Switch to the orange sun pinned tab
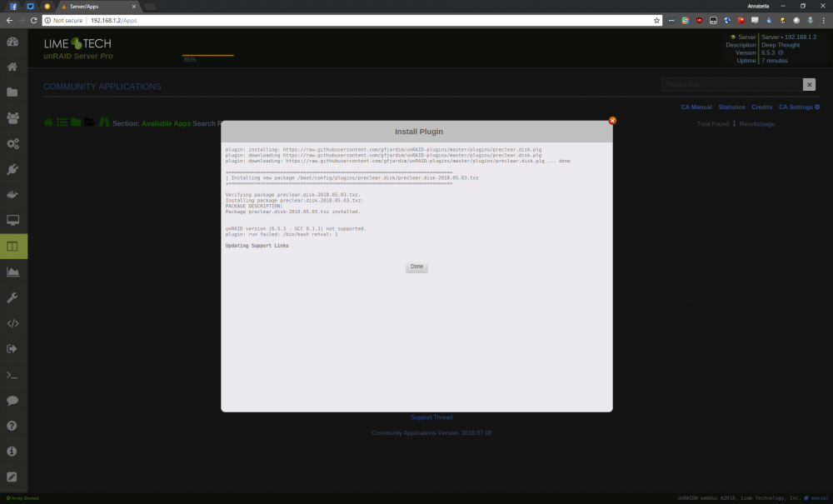833x504 pixels. (x=47, y=7)
